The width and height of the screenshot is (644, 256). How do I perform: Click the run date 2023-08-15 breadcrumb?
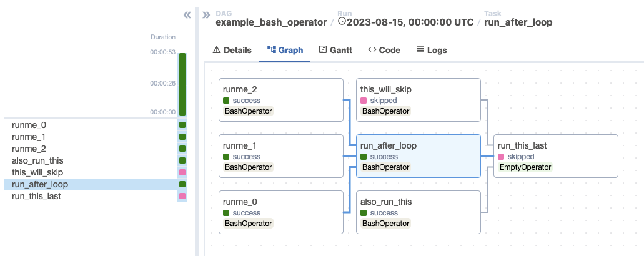[405, 22]
